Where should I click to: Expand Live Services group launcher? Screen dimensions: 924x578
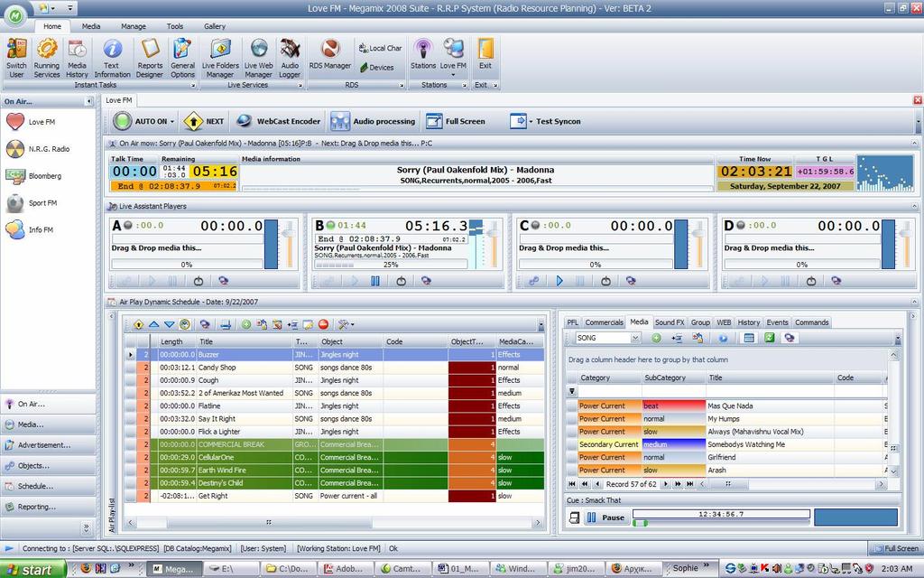click(x=300, y=86)
